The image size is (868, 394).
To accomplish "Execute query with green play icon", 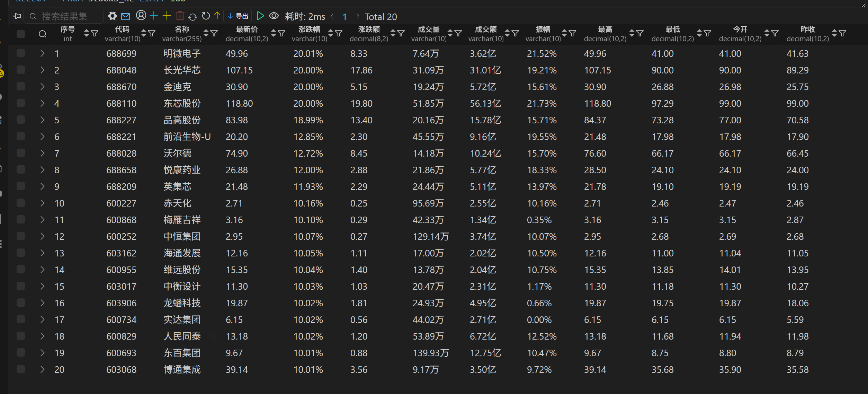I will [x=260, y=16].
